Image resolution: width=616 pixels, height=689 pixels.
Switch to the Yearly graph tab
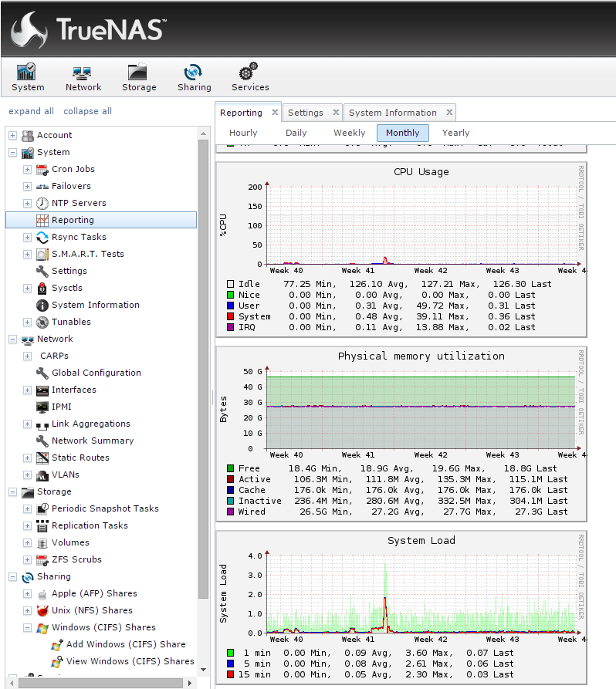click(x=456, y=133)
